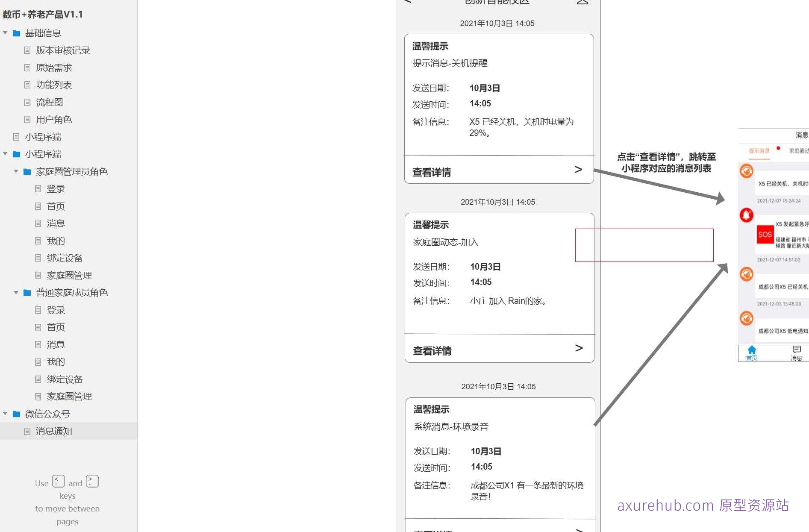Click the document icon beside 消息通知
This screenshot has height=532, width=809.
[x=28, y=431]
